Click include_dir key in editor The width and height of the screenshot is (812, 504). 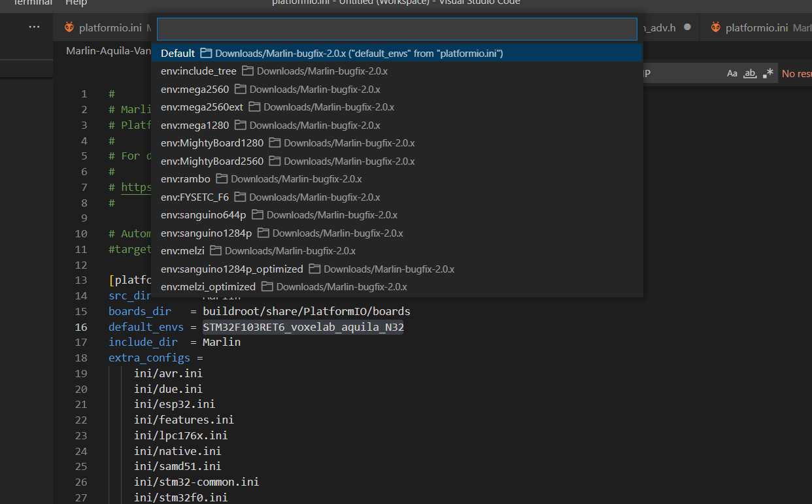(143, 343)
